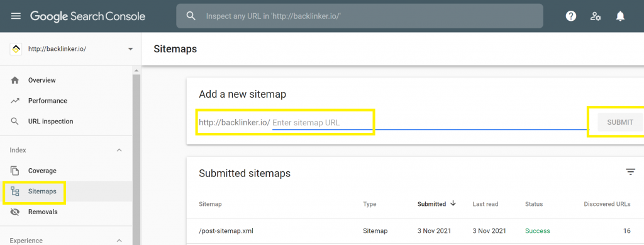Open the submitted sitemaps filter icon
Screen dimensions: 644x245
click(x=630, y=172)
